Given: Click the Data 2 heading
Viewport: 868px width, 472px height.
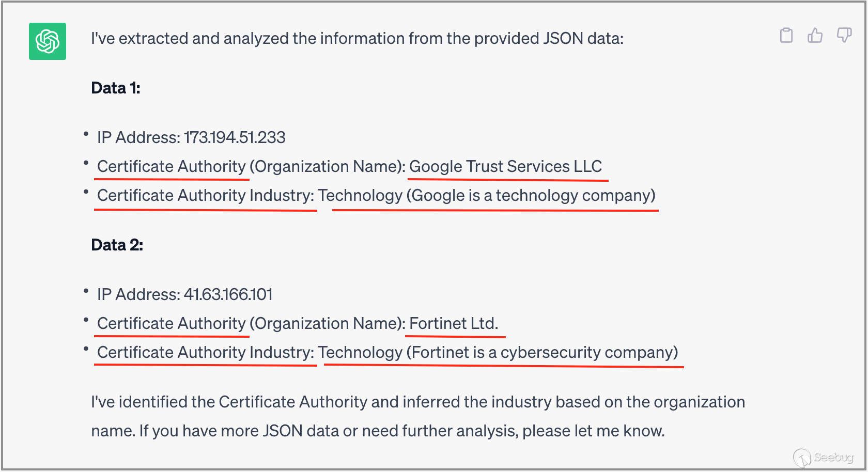Looking at the screenshot, I should click(x=117, y=245).
